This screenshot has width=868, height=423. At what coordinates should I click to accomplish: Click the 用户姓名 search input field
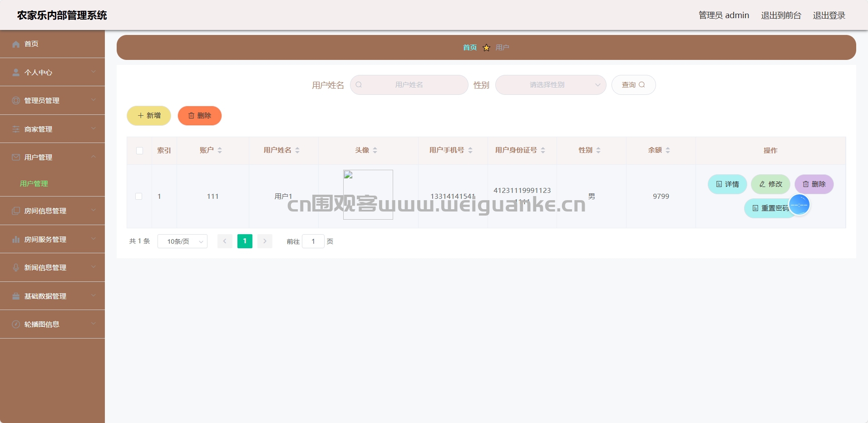coord(409,85)
